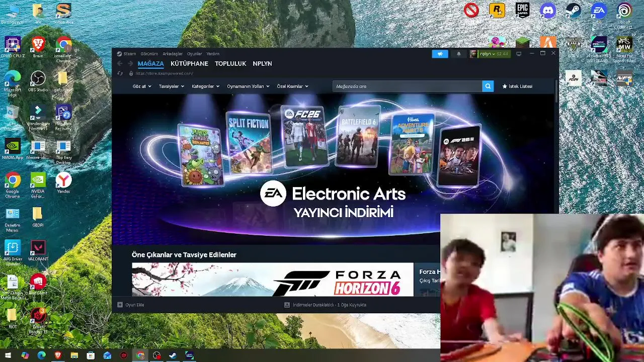Click the Chrome taskbar icon
The width and height of the screenshot is (644, 362).
pyautogui.click(x=140, y=355)
